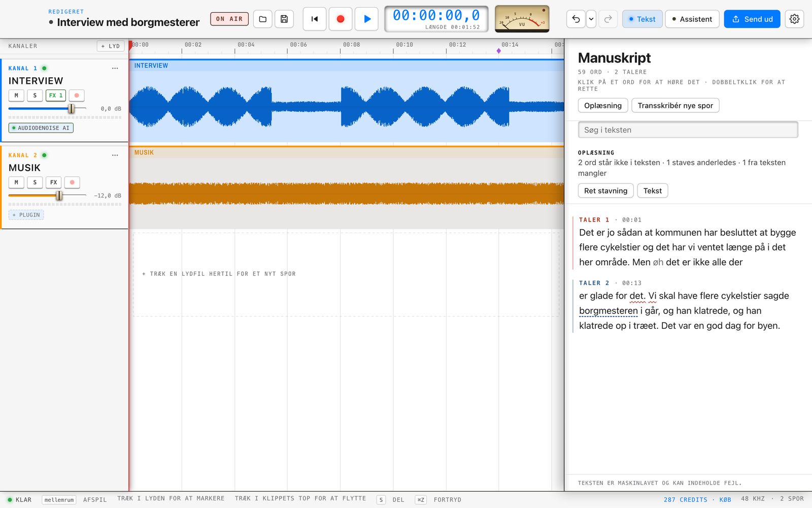The image size is (812, 508).
Task: Toggle FX 1 on INTERVIEW channel
Action: (x=56, y=96)
